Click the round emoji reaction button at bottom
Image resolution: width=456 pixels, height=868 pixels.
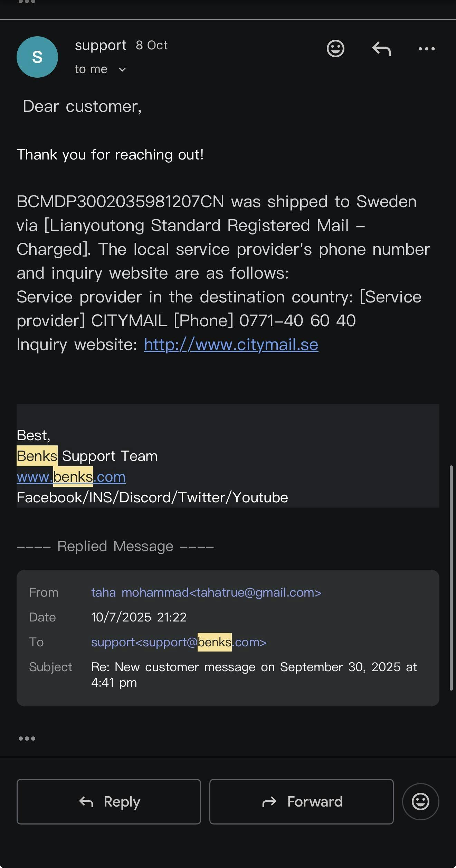pos(420,802)
